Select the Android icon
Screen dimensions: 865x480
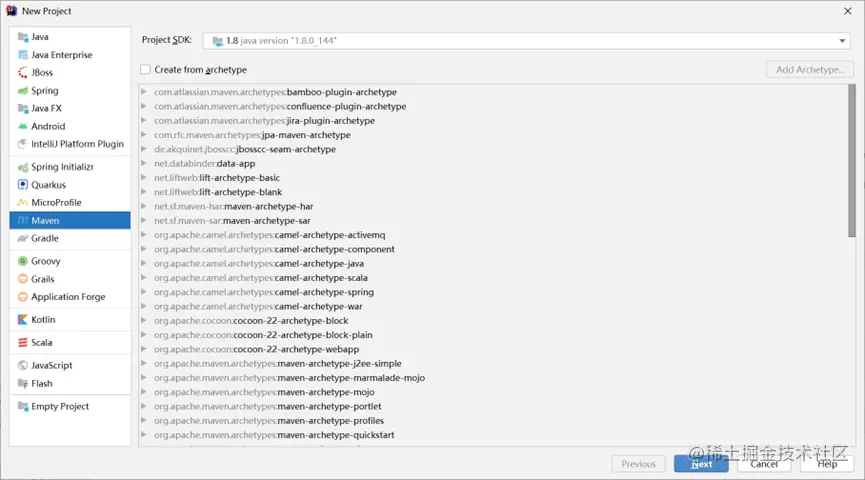tap(23, 126)
